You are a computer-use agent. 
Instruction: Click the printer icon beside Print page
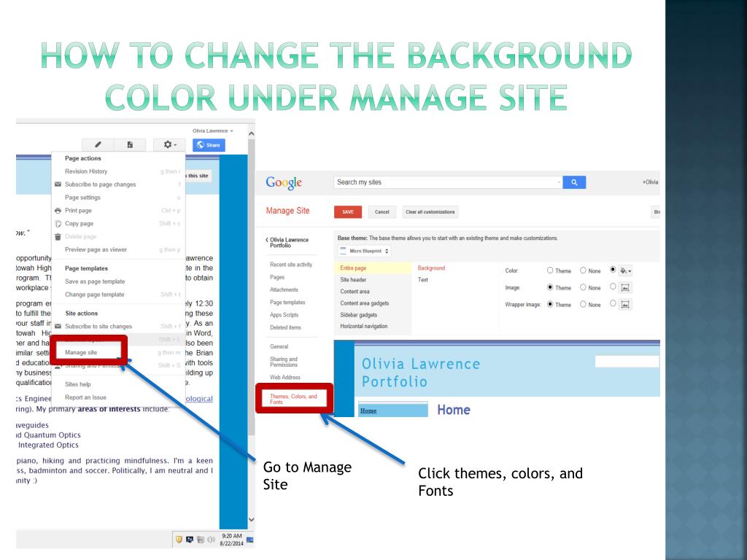[58, 211]
